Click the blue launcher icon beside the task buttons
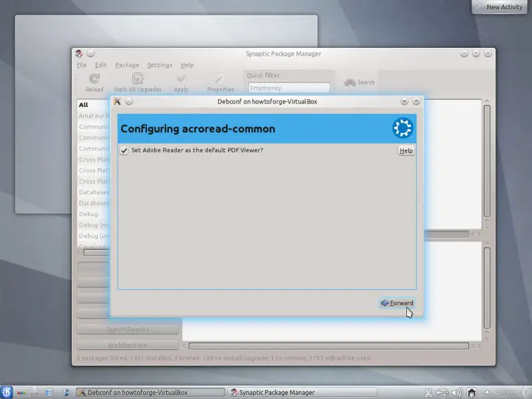Screen dimensions: 532x399 (65, 392)
